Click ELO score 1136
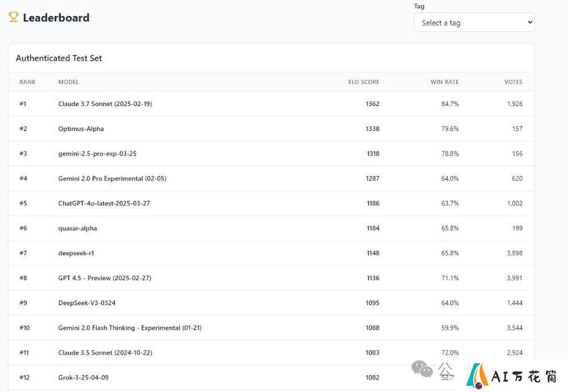Screen dimensions: 568x392 [373, 278]
